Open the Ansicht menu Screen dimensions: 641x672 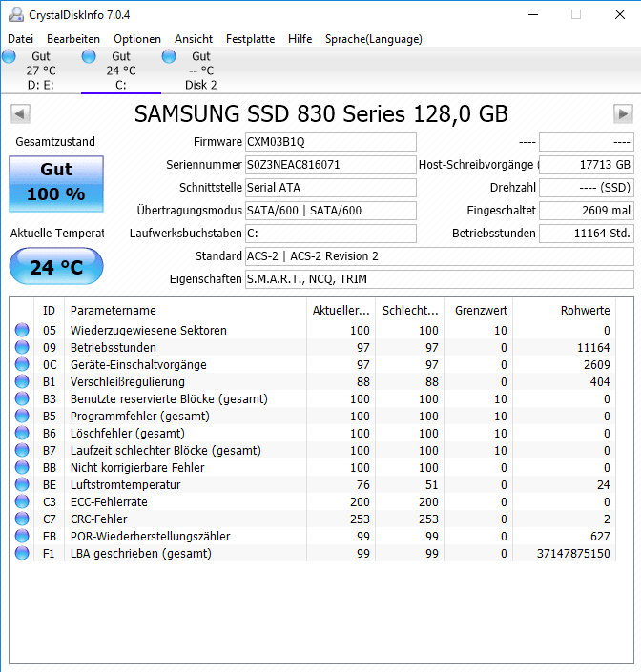click(x=194, y=39)
